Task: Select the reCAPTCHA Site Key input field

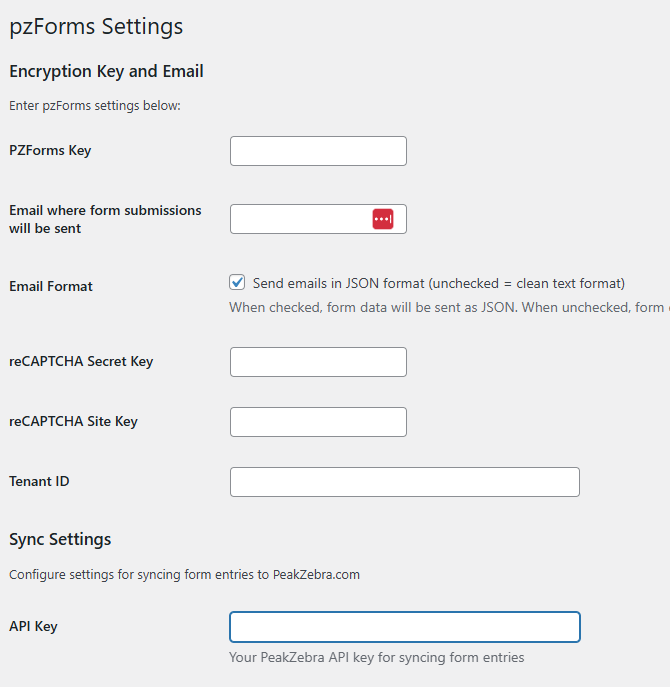Action: pos(318,422)
